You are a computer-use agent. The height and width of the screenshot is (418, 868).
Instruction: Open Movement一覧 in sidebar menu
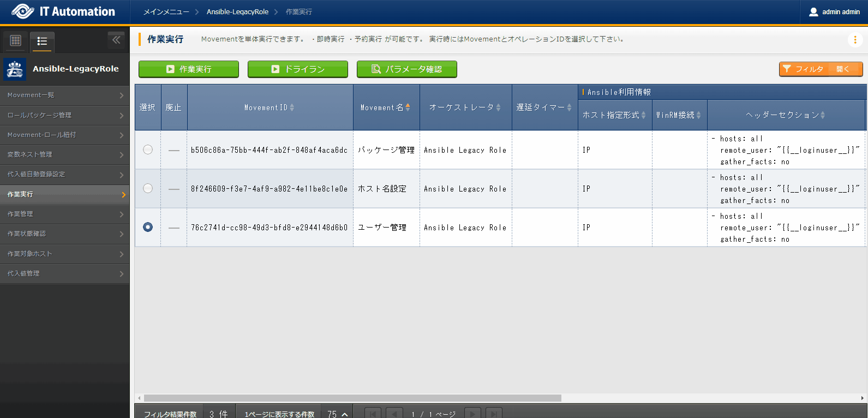pos(64,95)
